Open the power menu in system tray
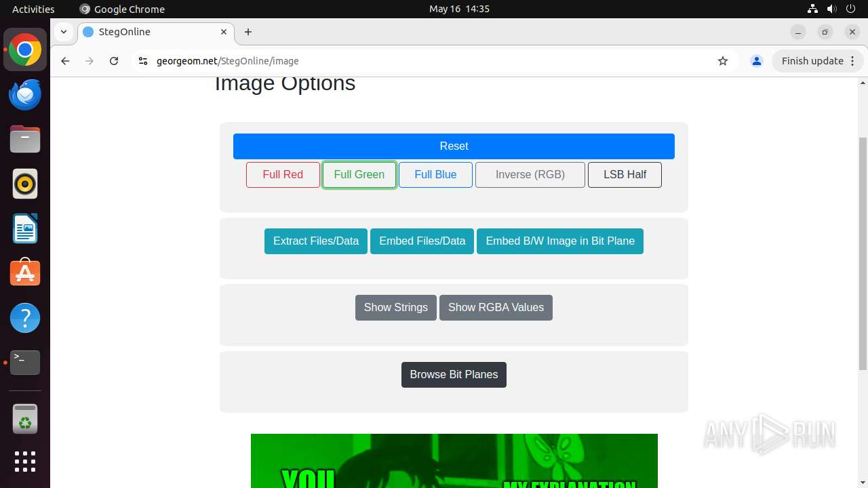This screenshot has height=488, width=868. tap(851, 9)
